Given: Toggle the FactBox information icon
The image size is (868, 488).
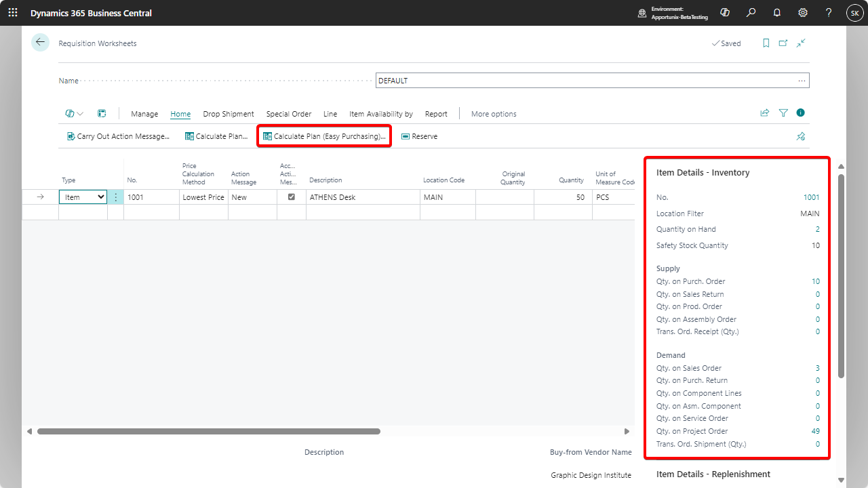Looking at the screenshot, I should [x=801, y=113].
